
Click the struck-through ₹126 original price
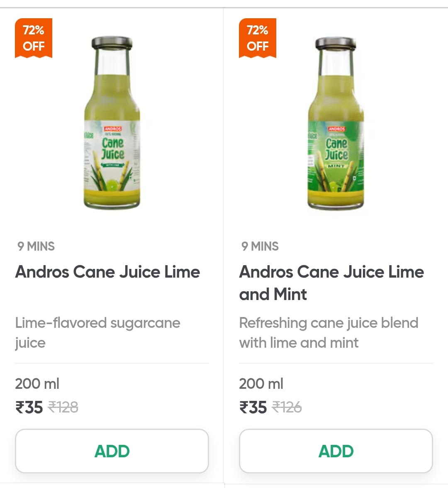tap(287, 407)
